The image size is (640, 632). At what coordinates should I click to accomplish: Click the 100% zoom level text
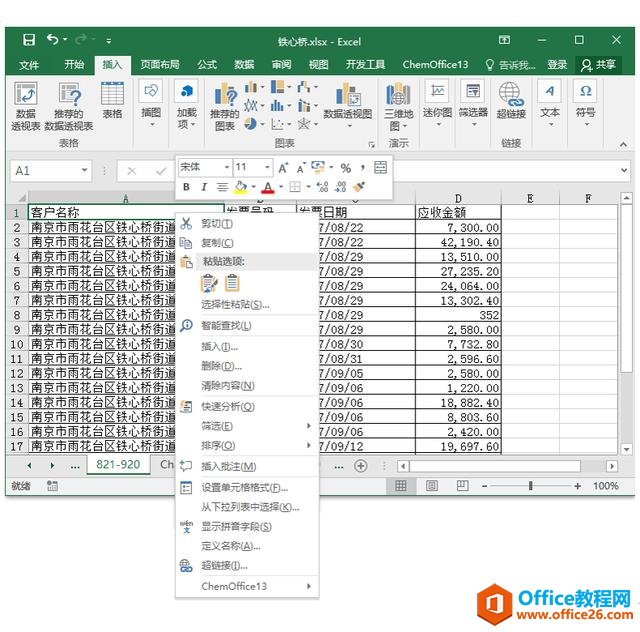tap(605, 485)
